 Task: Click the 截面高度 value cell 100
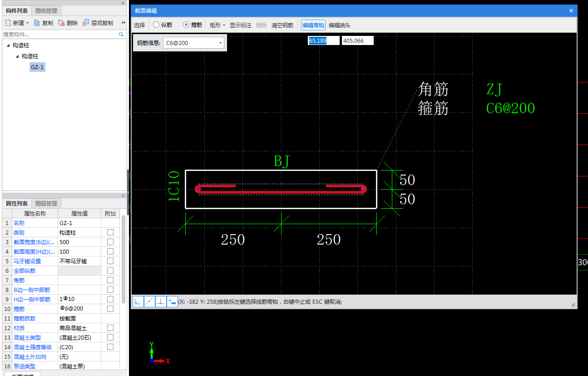point(79,251)
